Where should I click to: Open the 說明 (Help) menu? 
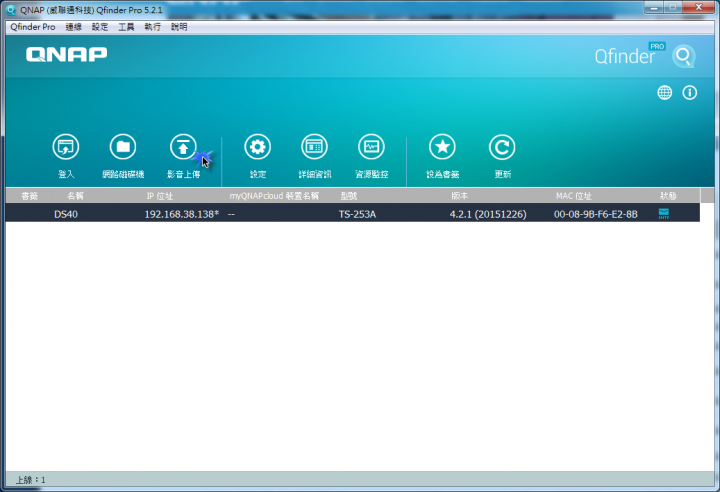click(179, 27)
